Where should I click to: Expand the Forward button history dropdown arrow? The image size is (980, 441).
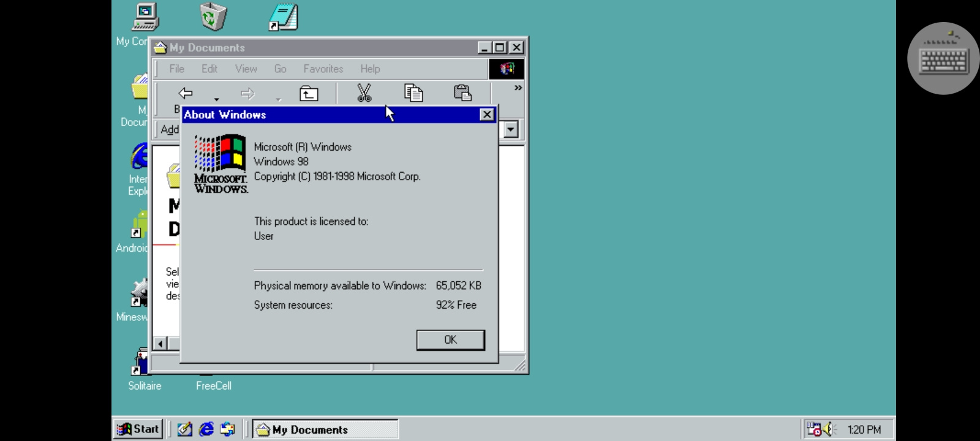278,99
